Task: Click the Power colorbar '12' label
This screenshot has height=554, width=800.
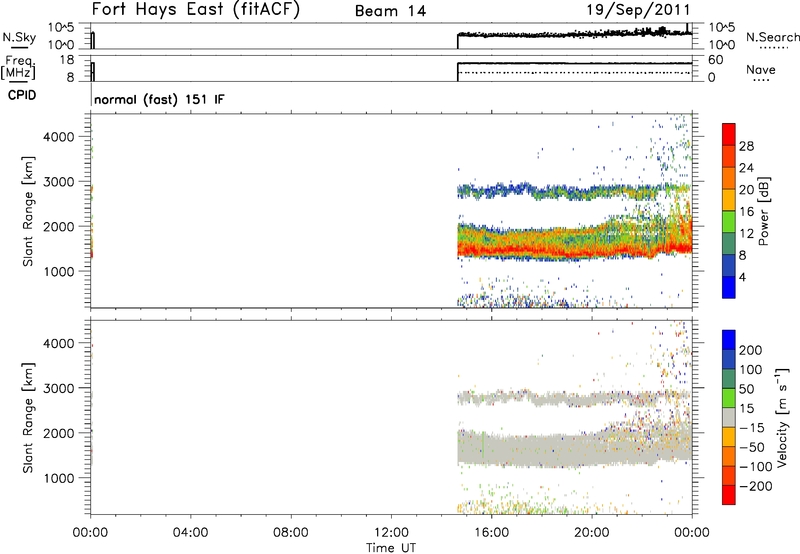Action: click(746, 234)
